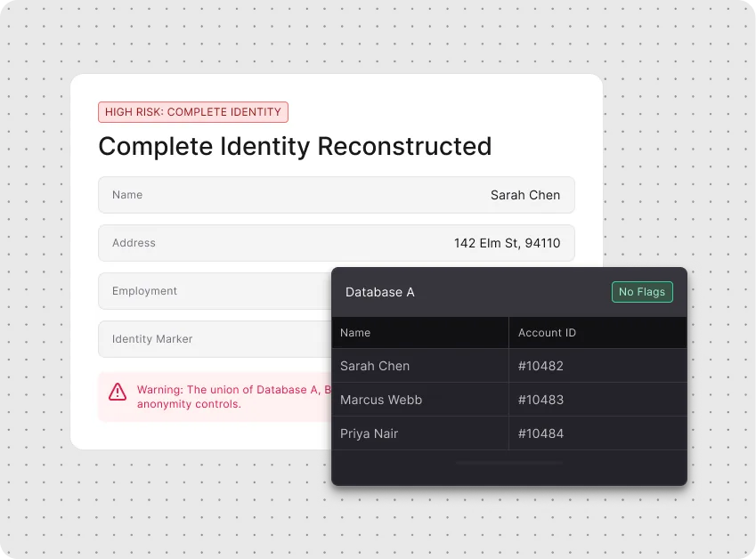Click account ID #10482
This screenshot has height=559, width=756.
pyautogui.click(x=541, y=366)
